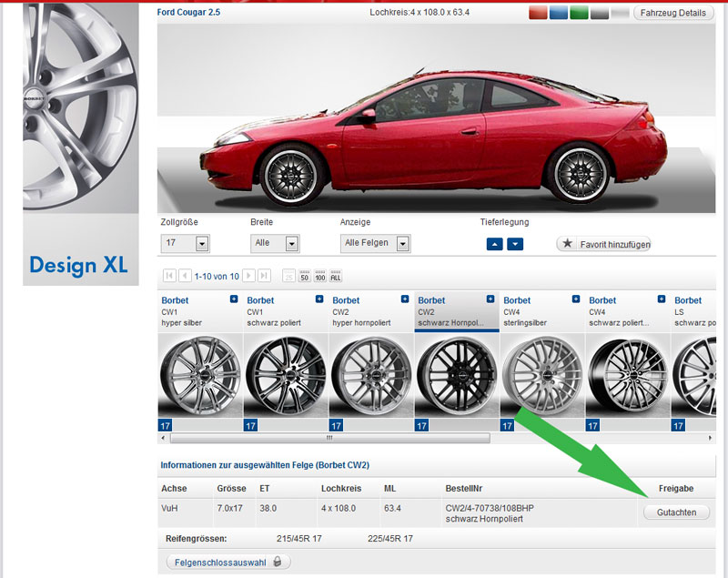Viewport: 728px width, 578px height.
Task: Click plus icon on Borbet CW2 schwarz Hornpol
Action: (490, 299)
